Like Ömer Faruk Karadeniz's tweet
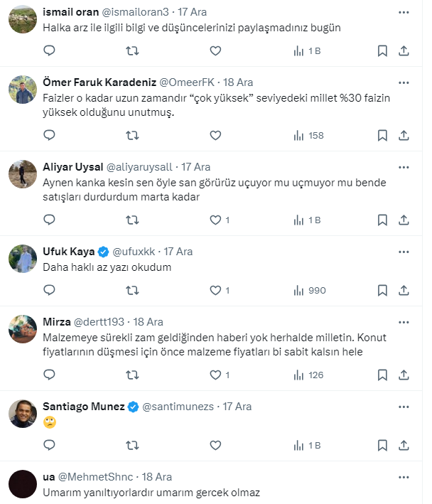 tap(215, 135)
